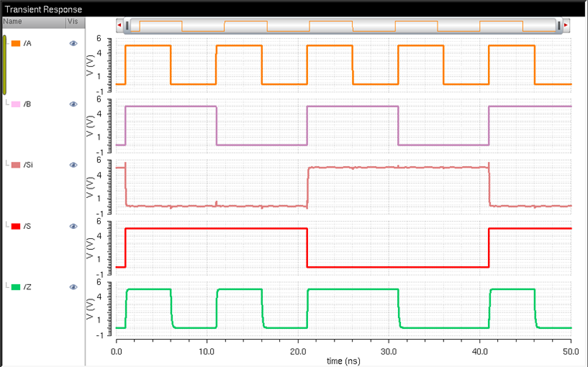Click the orange color swatch for /A
This screenshot has height=367, width=588.
click(16, 43)
